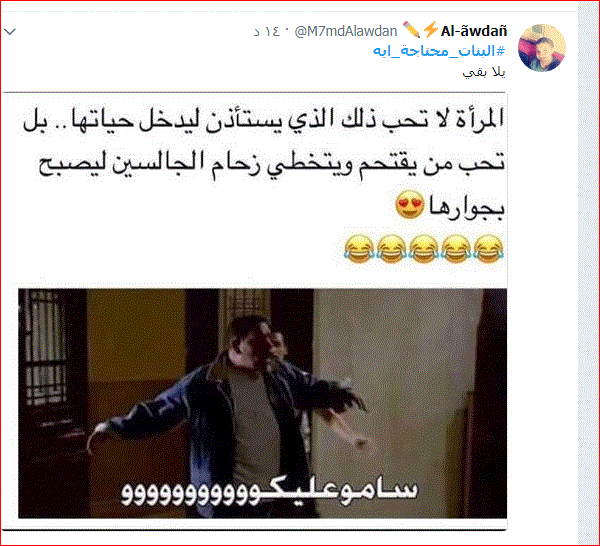Open the @M7mdAlawdan handle link

(346, 31)
